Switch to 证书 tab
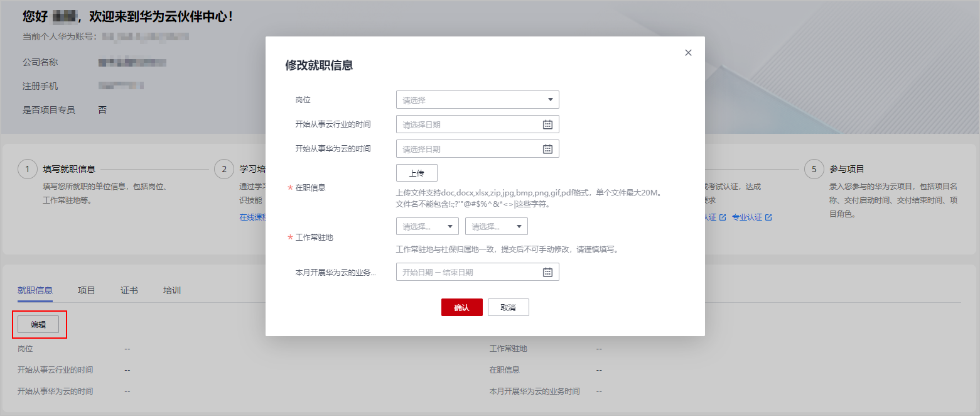980x416 pixels. [129, 290]
